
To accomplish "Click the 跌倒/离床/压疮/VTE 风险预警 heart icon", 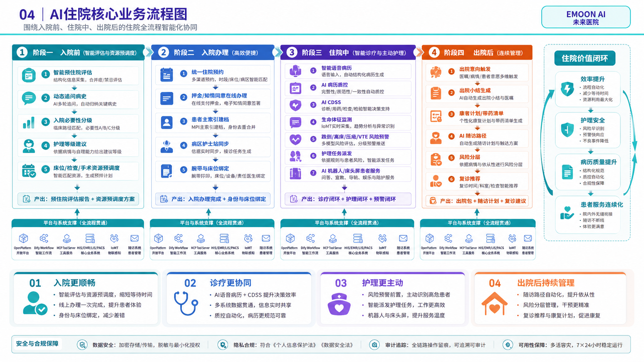I will pyautogui.click(x=295, y=139).
